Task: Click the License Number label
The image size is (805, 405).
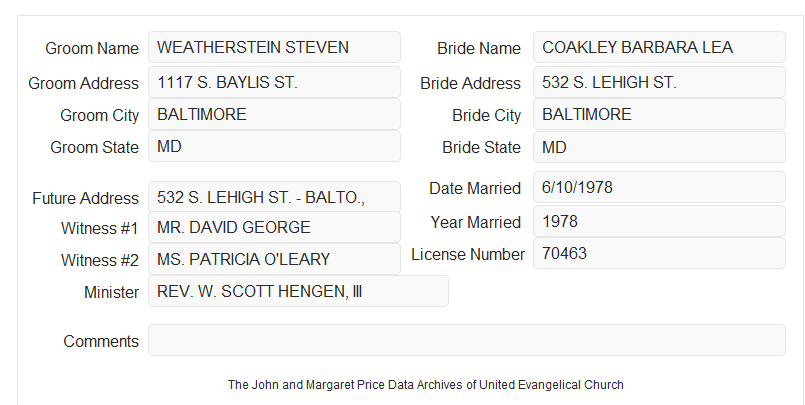Action: pos(468,255)
